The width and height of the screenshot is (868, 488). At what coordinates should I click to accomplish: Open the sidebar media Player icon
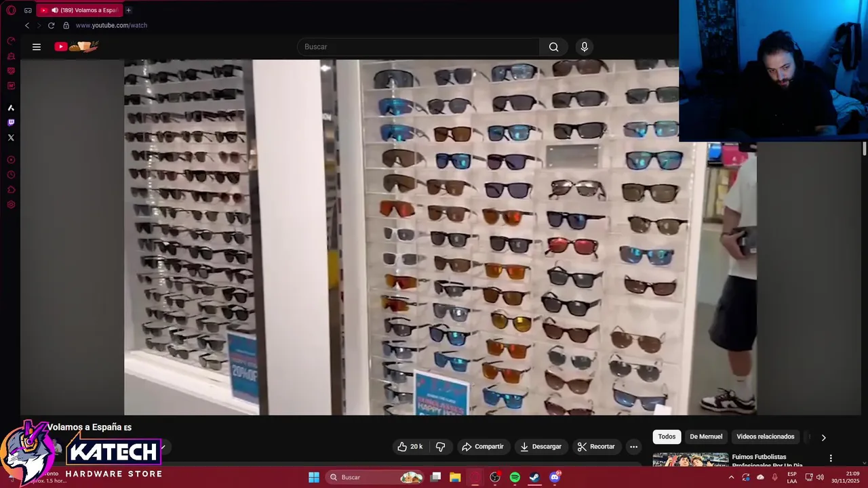click(x=11, y=160)
